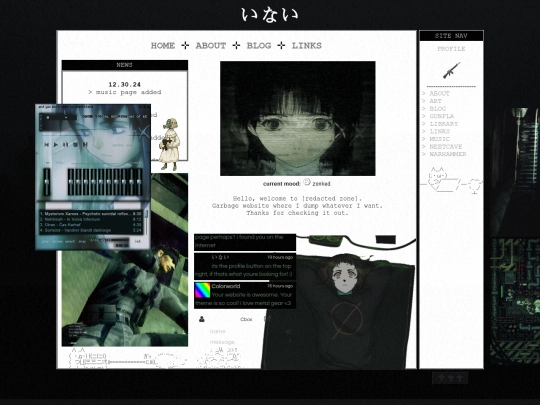Image resolution: width=540 pixels, height=405 pixels.
Task: Select track 1 Mysterivm Xarxes in playlist
Action: [91, 214]
